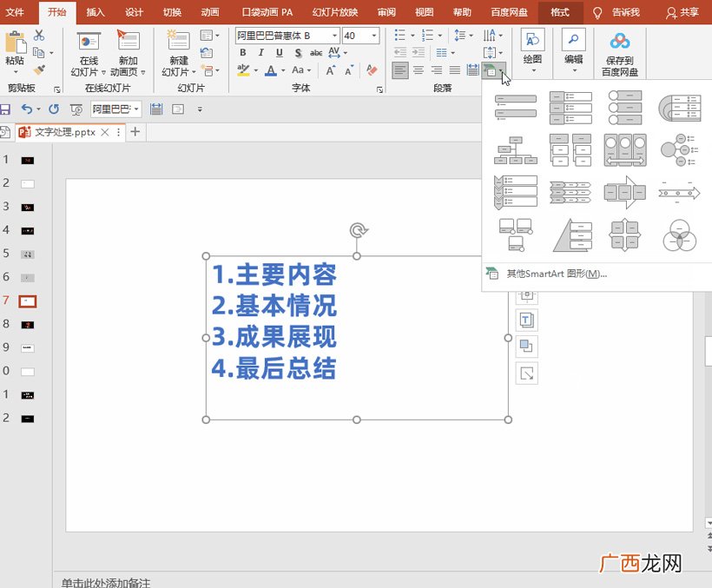Select the Venn diagram SmartArt layout

(x=679, y=235)
